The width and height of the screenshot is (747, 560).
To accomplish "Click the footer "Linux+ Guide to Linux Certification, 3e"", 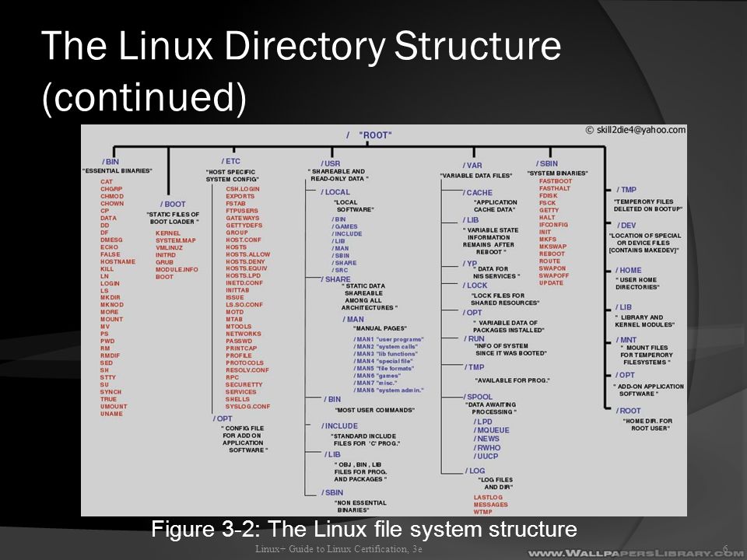I will [x=338, y=548].
